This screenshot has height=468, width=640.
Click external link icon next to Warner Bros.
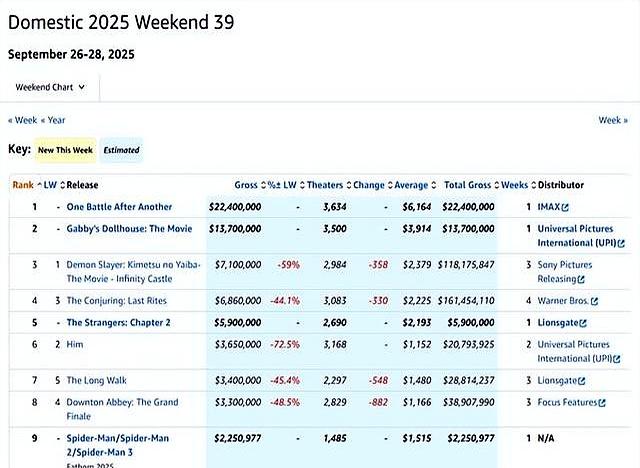[x=595, y=301]
